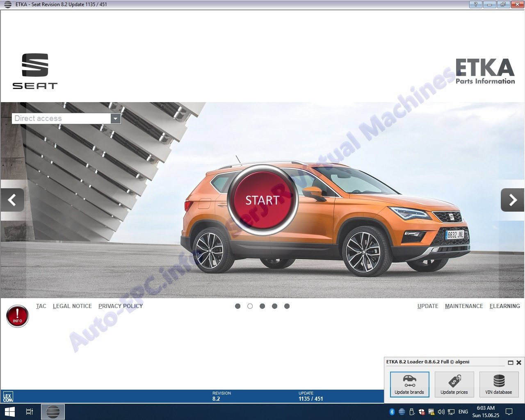525x420 pixels.
Task: Click the SEAT brand logo
Action: point(35,71)
